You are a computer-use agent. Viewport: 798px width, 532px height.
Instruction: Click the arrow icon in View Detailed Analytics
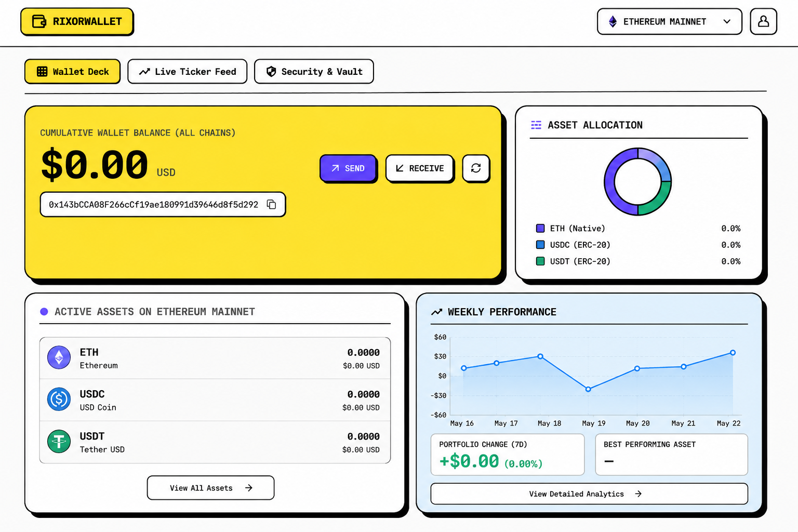[638, 494]
